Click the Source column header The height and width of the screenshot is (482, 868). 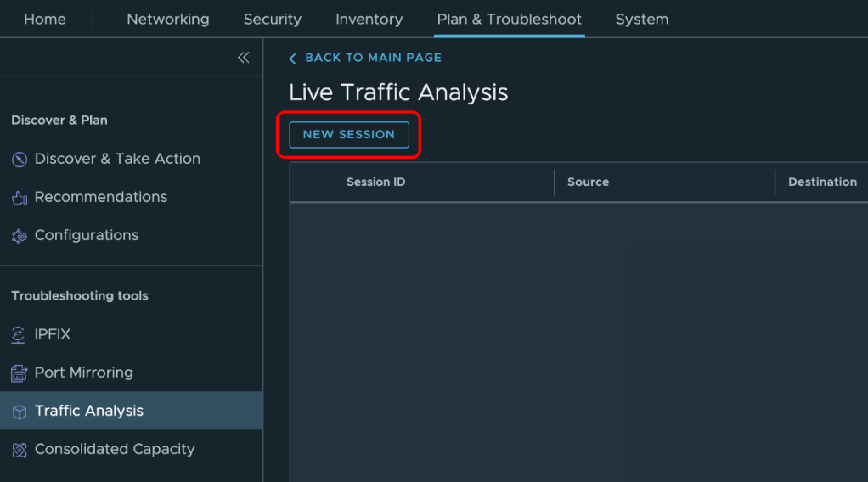point(588,182)
